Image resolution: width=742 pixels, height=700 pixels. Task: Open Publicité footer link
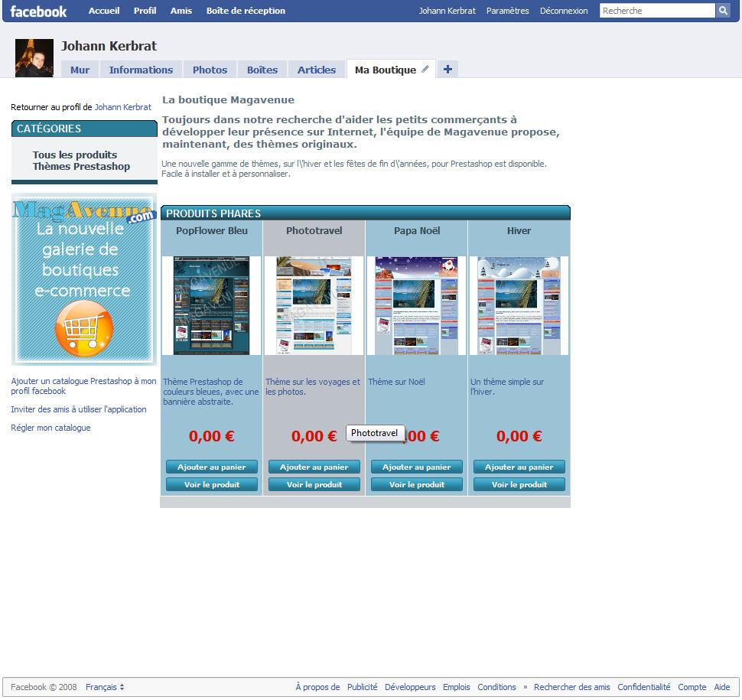(362, 687)
